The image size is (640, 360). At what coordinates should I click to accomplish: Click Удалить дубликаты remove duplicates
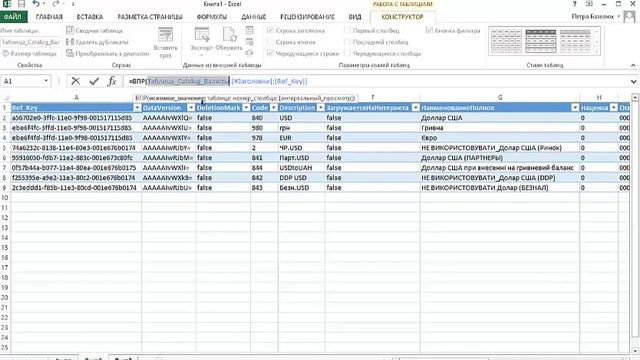[98, 42]
